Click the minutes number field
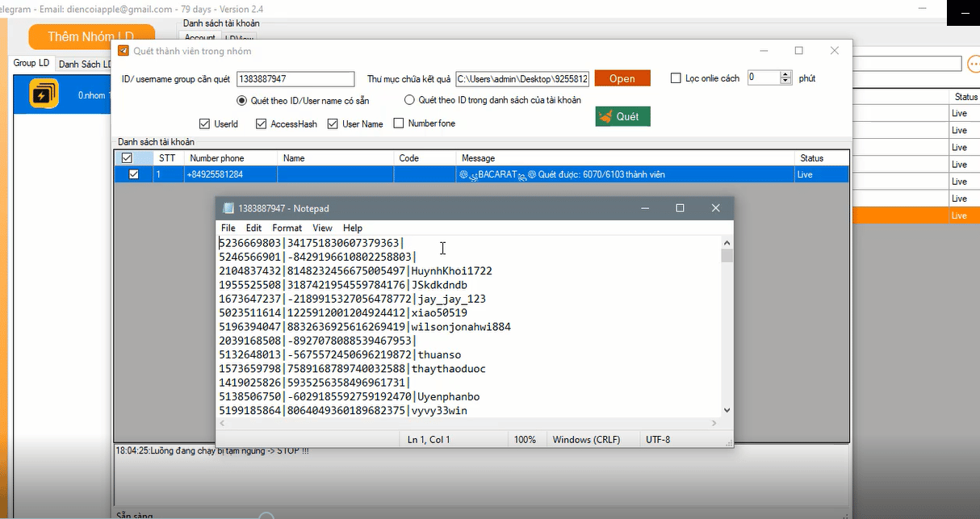 (x=764, y=78)
